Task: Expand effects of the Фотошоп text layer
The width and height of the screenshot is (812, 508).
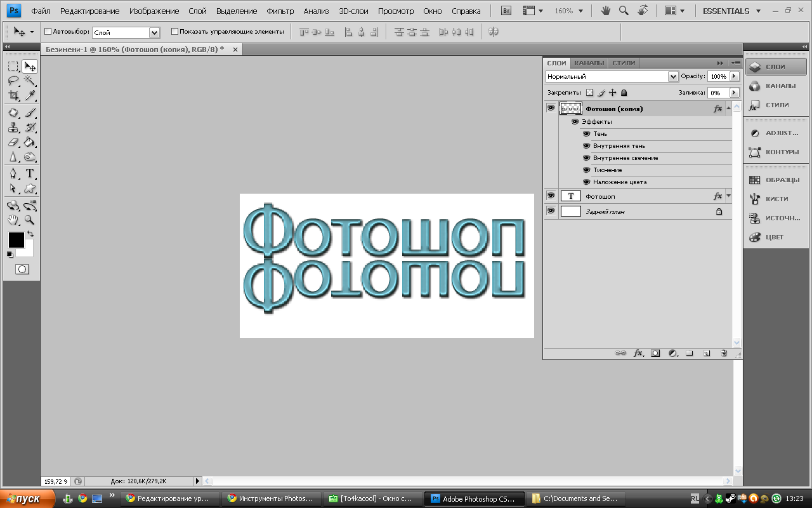Action: (728, 196)
